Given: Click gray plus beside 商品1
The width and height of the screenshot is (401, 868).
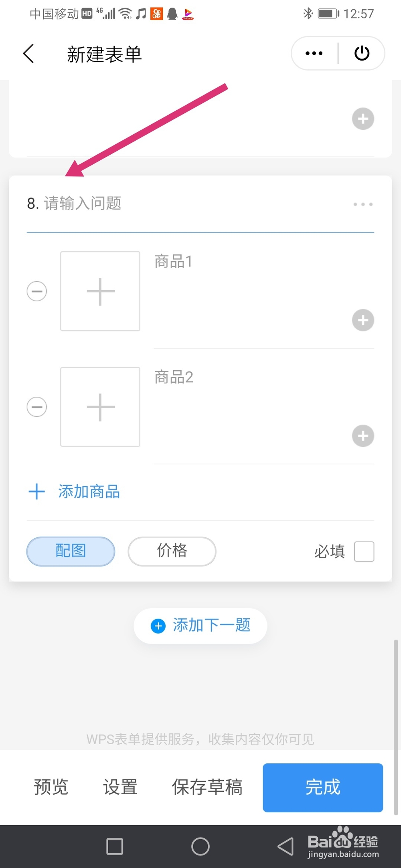Looking at the screenshot, I should [363, 320].
